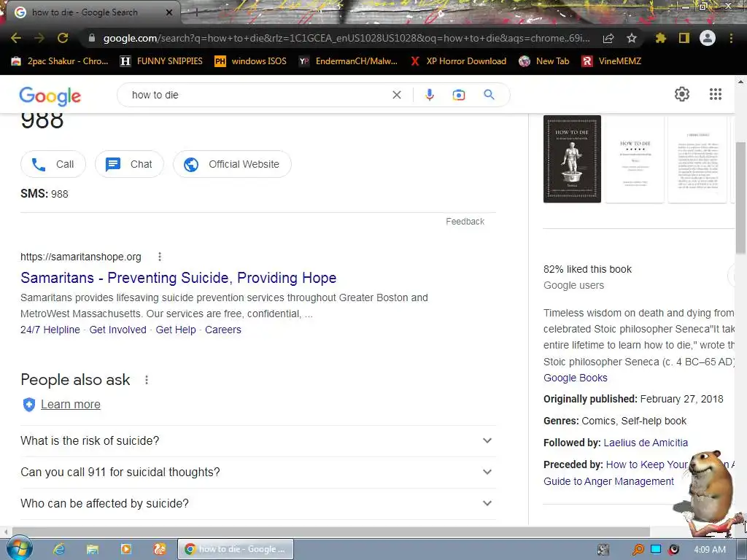Launch Internet Explorer from the taskbar

pyautogui.click(x=59, y=549)
